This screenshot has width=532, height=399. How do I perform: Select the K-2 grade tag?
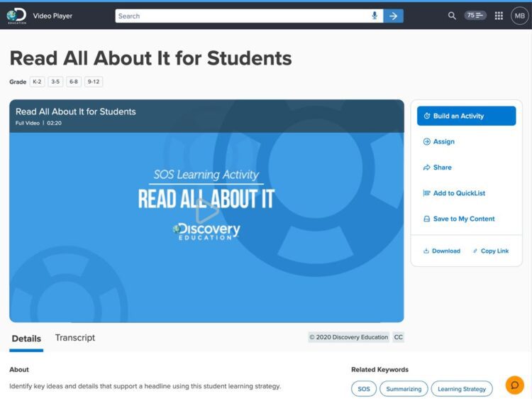[x=37, y=82]
